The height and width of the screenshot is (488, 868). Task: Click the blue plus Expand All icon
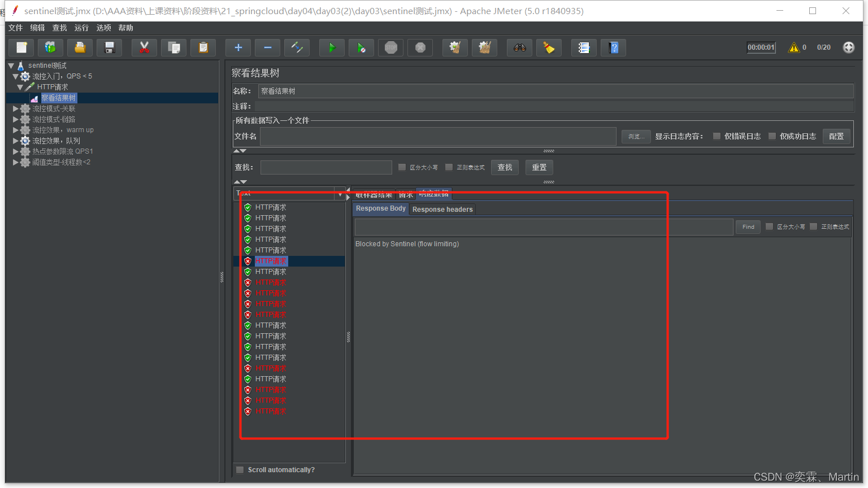point(238,48)
